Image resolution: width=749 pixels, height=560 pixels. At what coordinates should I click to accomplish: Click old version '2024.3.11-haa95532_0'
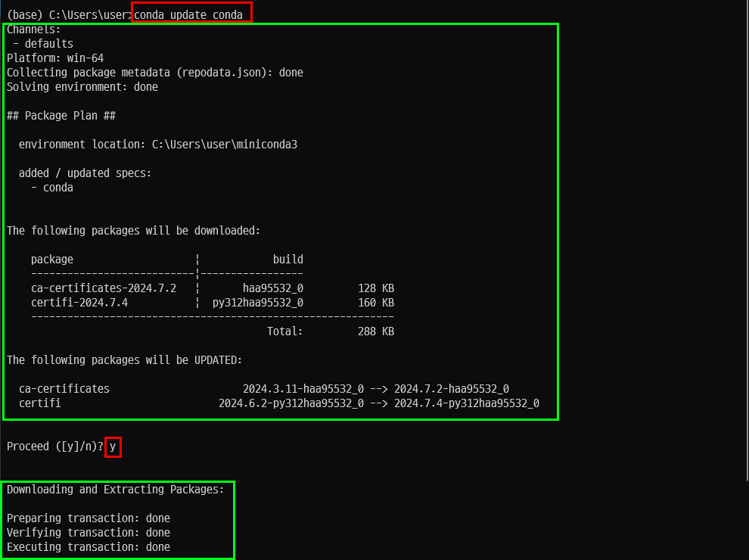[x=303, y=389]
